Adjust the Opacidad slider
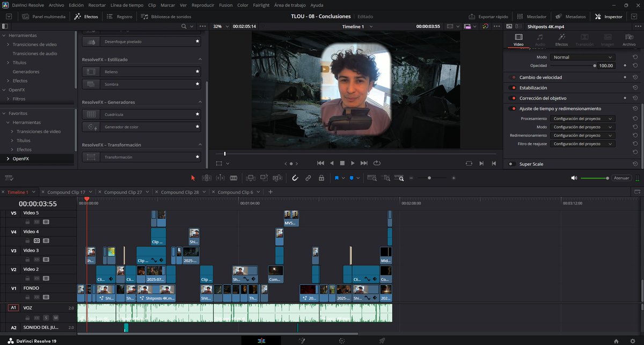644x345 pixels. tap(572, 65)
